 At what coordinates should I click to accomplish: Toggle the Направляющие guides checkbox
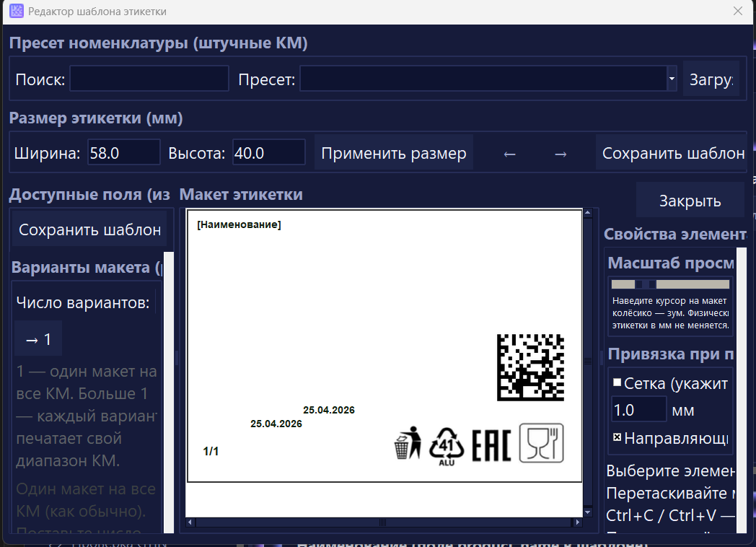point(617,437)
